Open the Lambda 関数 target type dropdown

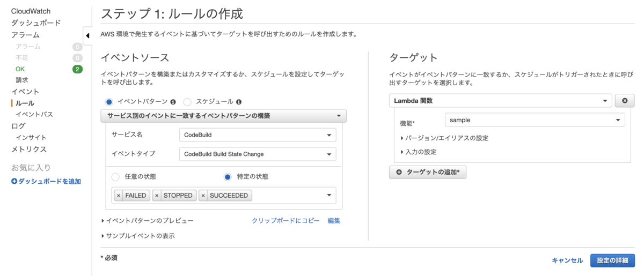(x=501, y=101)
